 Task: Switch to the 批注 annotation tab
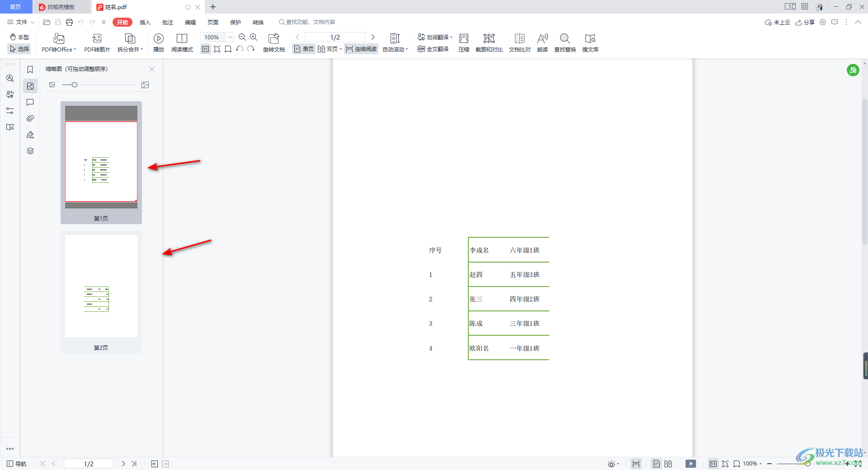pyautogui.click(x=168, y=22)
